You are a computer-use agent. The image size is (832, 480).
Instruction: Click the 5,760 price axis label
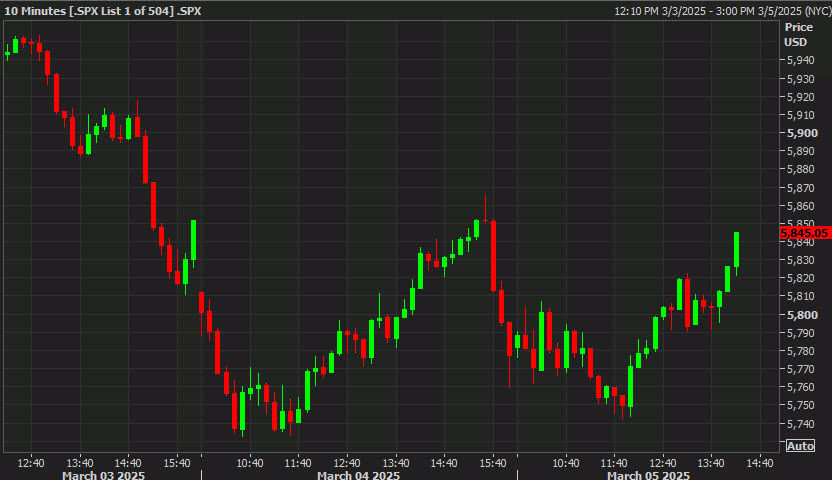801,387
